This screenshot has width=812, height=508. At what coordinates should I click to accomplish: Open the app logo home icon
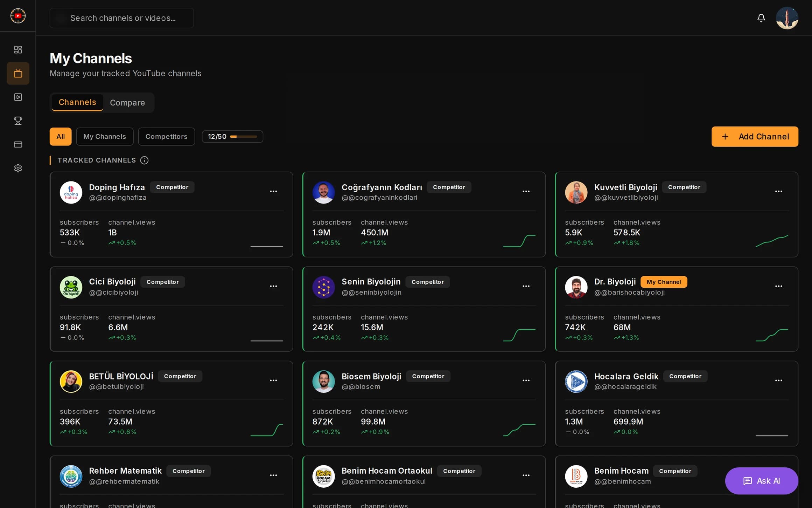click(18, 16)
